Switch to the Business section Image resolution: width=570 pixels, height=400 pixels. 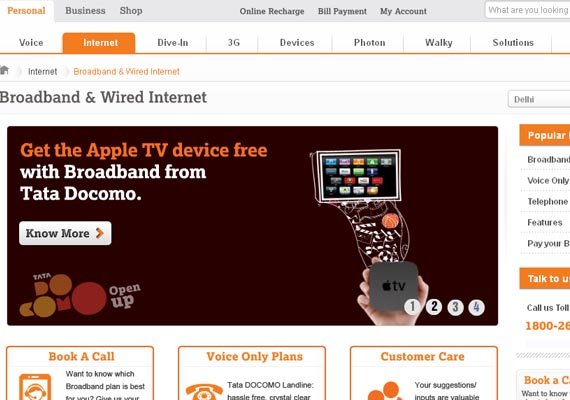coord(85,11)
